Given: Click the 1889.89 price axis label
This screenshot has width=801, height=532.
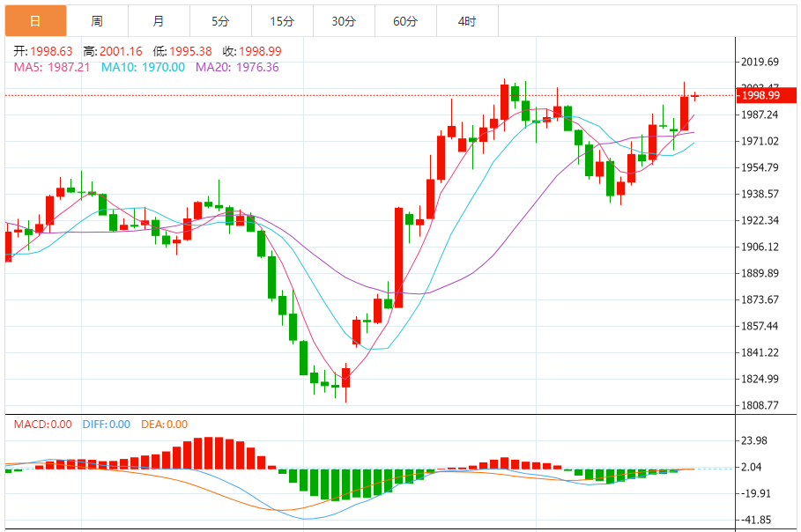Looking at the screenshot, I should pyautogui.click(x=760, y=273).
